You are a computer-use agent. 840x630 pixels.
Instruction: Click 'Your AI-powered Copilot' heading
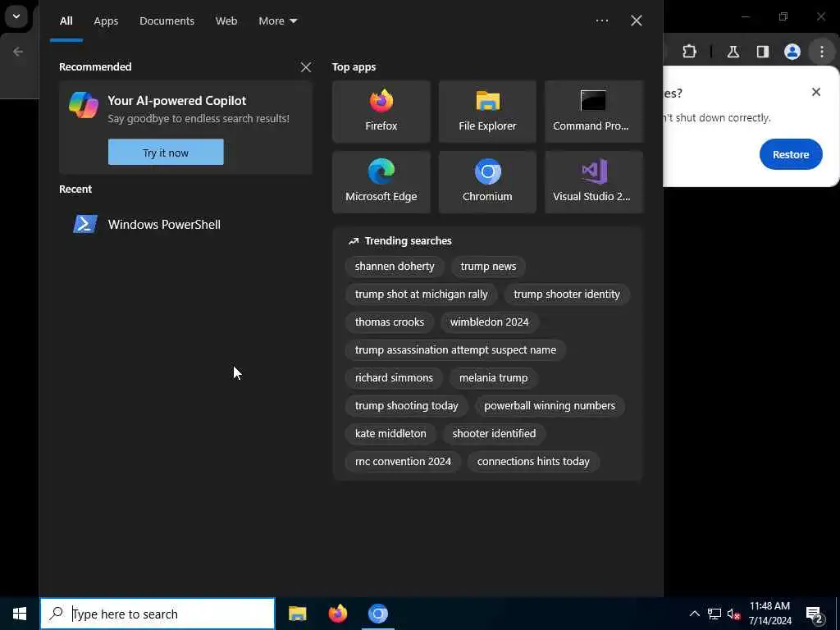[x=177, y=101]
